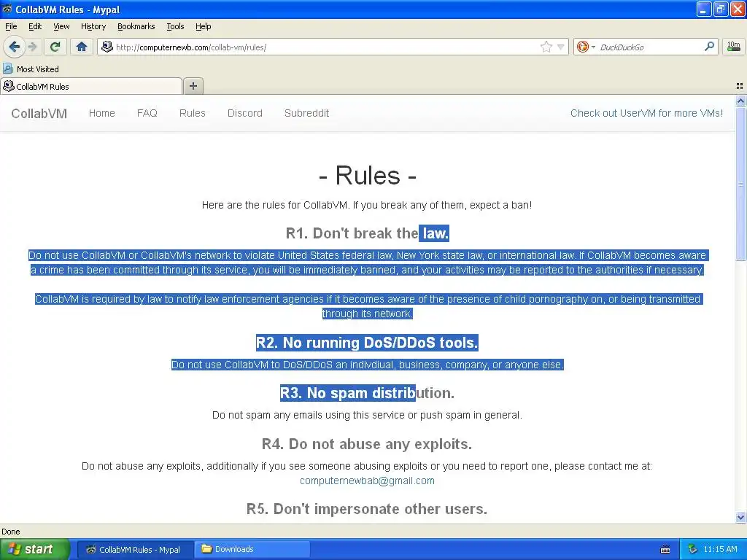Click the search magnifier icon
The width and height of the screenshot is (747, 560).
709,46
